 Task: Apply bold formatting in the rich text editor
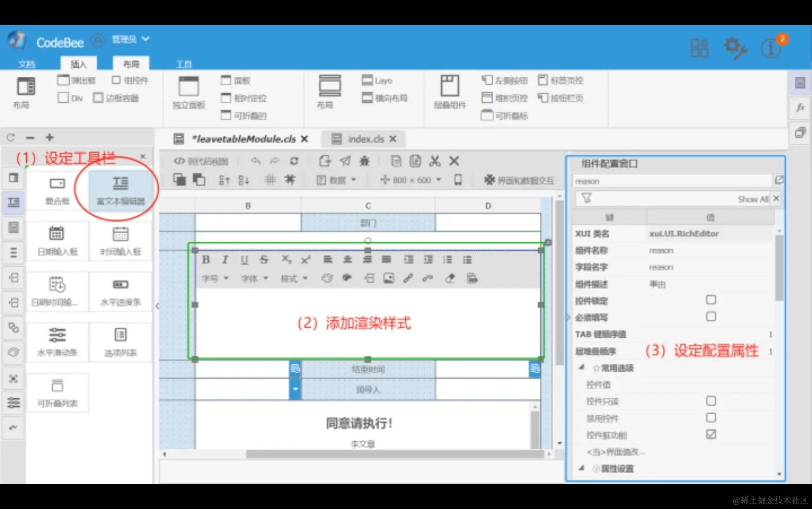(206, 259)
